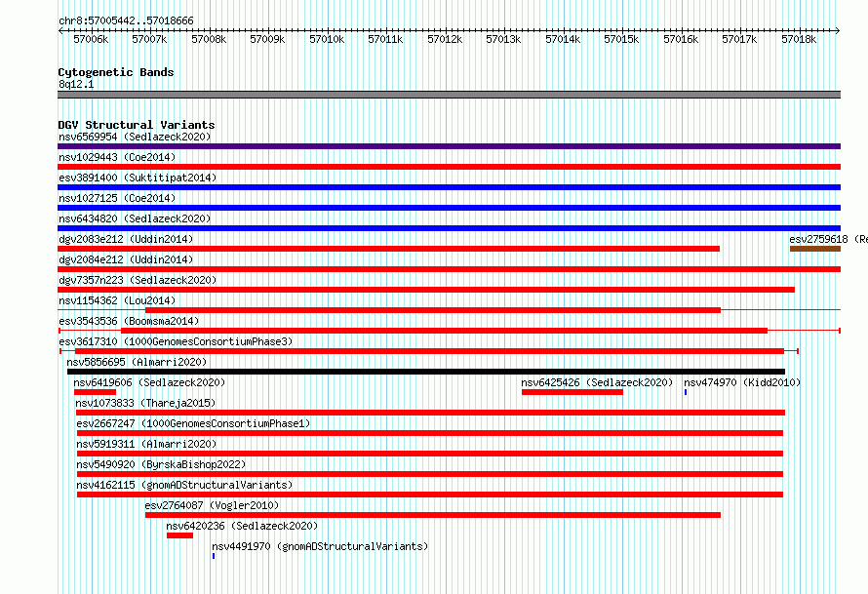Screen dimensions: 868x594
Task: Click the red esv3617310 variant bar
Action: tap(429, 351)
